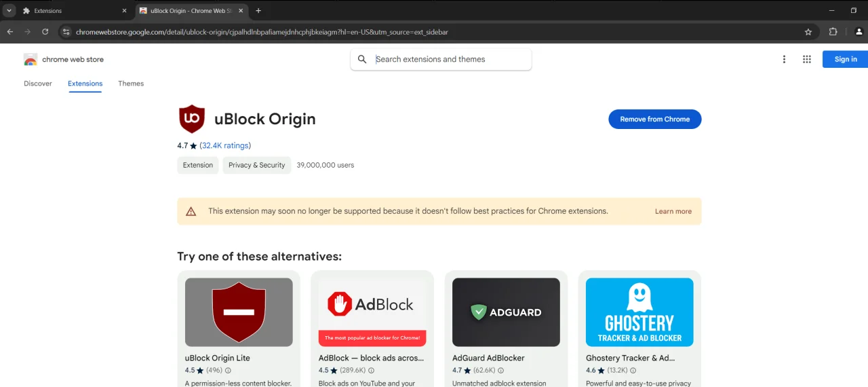Show rating info for AdBlock

tap(371, 371)
